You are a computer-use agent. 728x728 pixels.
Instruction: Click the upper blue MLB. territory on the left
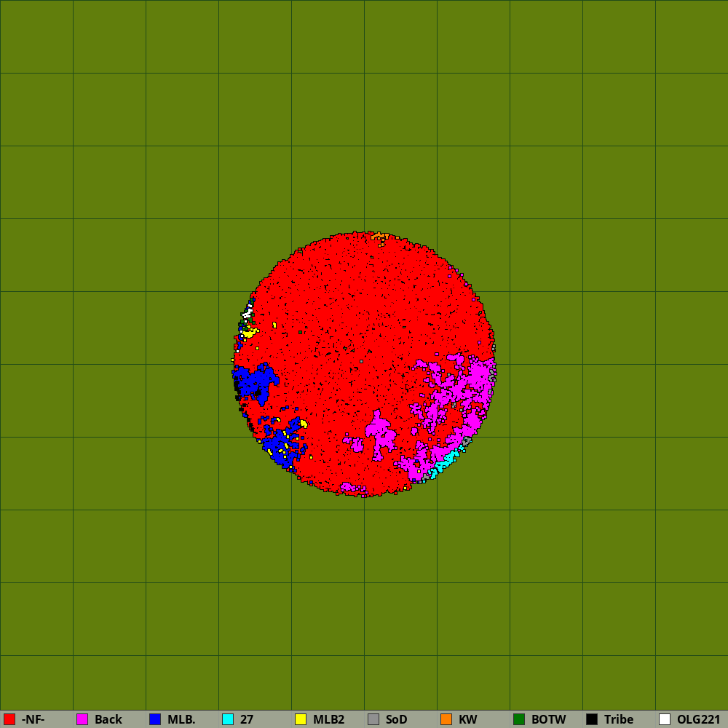tap(255, 381)
